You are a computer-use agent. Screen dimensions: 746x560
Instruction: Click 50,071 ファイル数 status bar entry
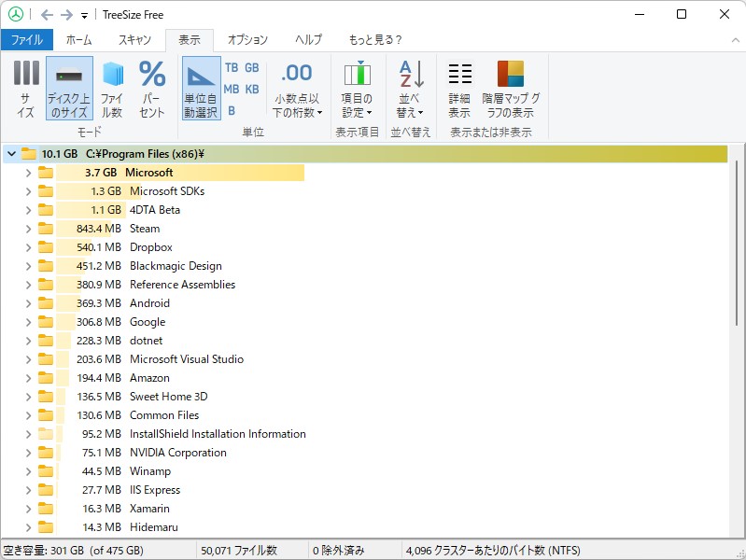tap(239, 551)
